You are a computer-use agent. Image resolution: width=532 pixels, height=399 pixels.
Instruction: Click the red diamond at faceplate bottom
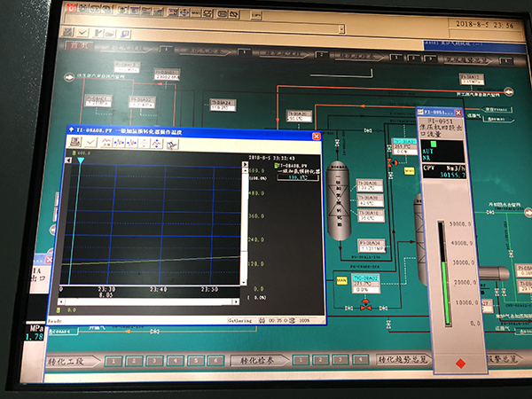459,364
